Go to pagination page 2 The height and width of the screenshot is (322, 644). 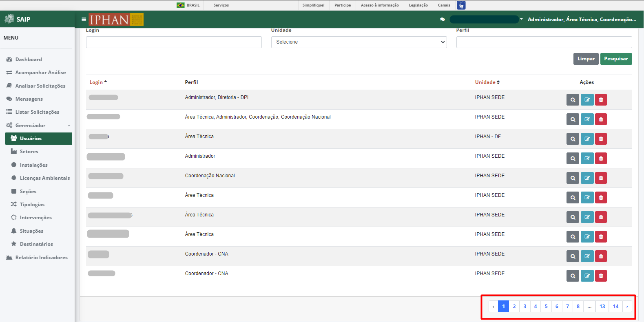pos(514,307)
